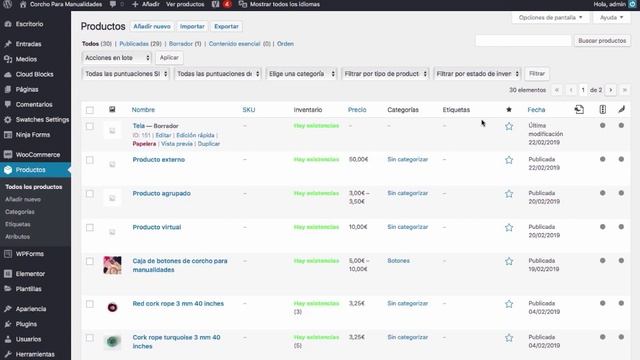This screenshot has height=360, width=640.
Task: Open Red cork rope product thumbnail
Action: (x=112, y=308)
